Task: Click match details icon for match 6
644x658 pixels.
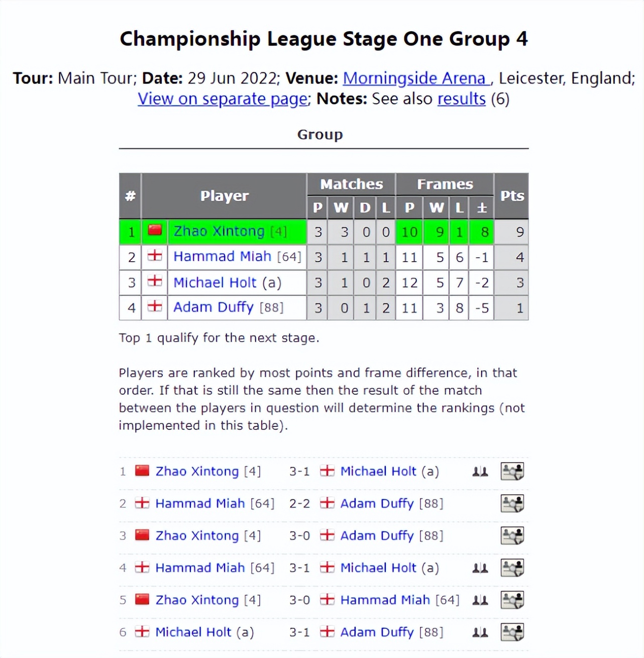Action: 512,632
